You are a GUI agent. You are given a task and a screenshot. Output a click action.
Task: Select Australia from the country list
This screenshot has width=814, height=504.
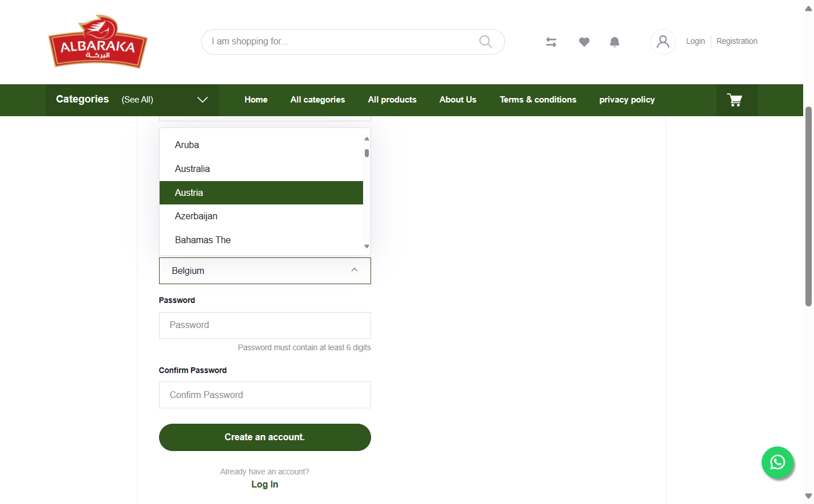[261, 169]
